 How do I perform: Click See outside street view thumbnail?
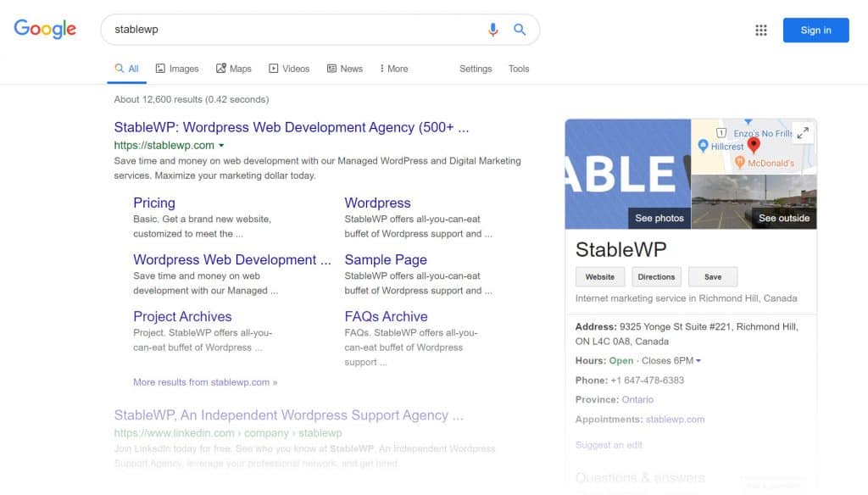pyautogui.click(x=784, y=218)
